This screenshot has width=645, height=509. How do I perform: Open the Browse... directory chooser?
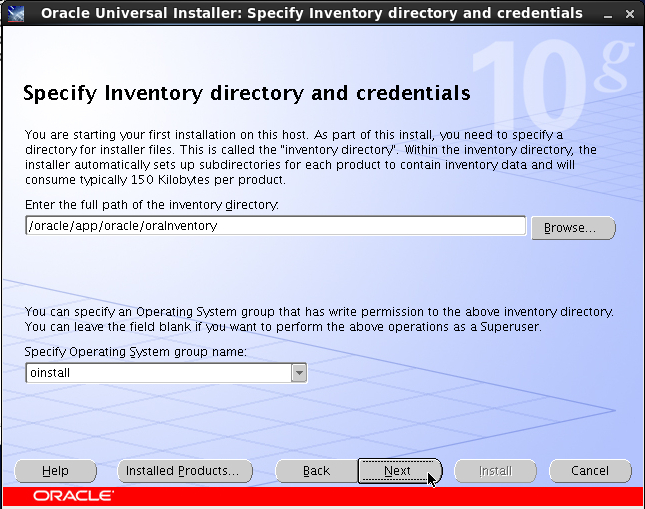click(x=573, y=228)
